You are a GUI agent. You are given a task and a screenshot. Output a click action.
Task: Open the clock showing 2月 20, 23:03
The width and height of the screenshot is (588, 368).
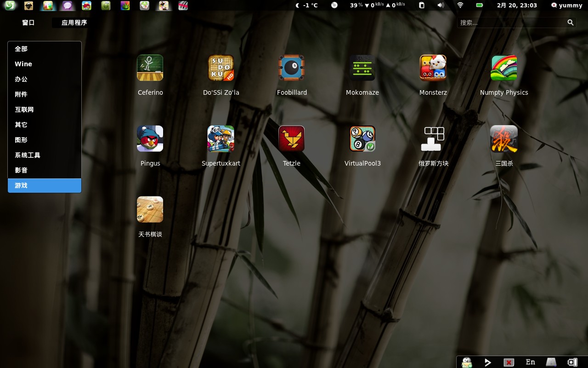tap(517, 6)
